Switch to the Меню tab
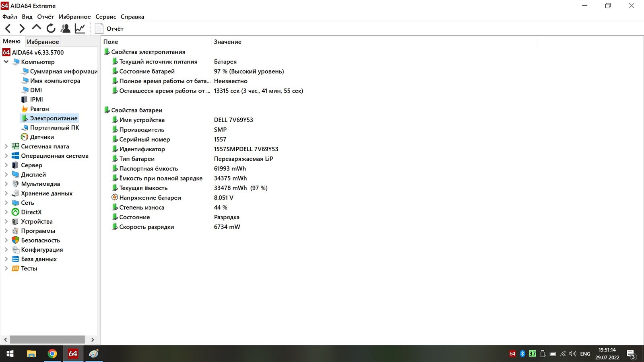The height and width of the screenshot is (362, 644). click(x=12, y=41)
